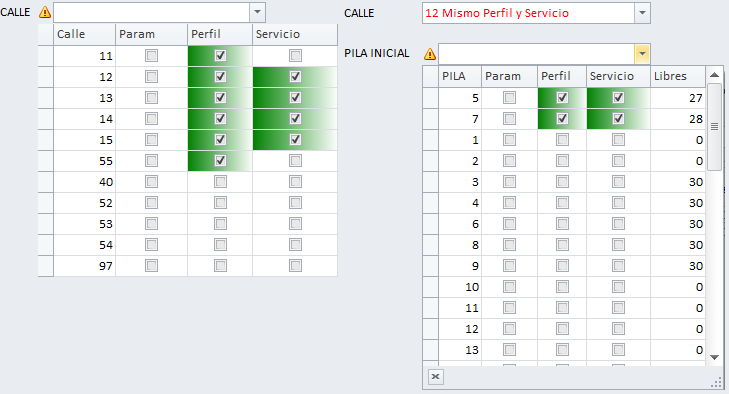Viewport: 729px width, 394px height.
Task: Click into the empty left CALLE input field
Action: click(x=152, y=12)
